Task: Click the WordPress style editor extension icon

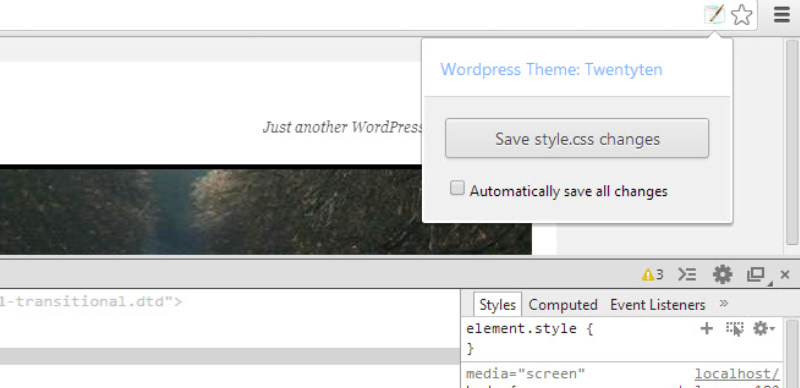Action: [x=714, y=14]
